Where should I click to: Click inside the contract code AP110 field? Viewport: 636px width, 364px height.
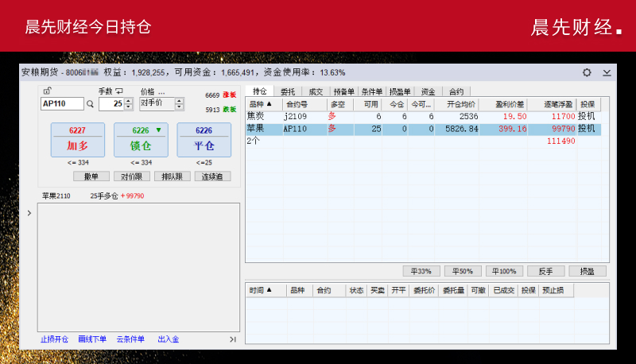click(x=61, y=103)
